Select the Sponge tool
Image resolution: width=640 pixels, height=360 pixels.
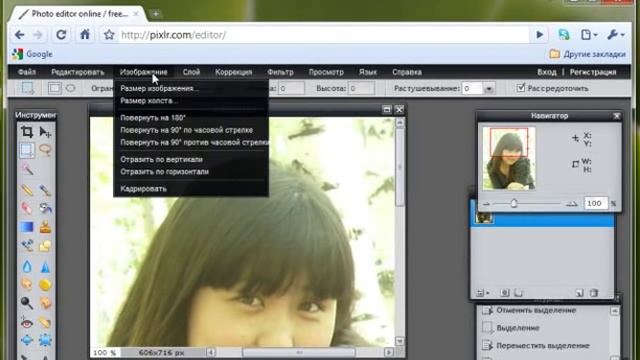(45, 284)
